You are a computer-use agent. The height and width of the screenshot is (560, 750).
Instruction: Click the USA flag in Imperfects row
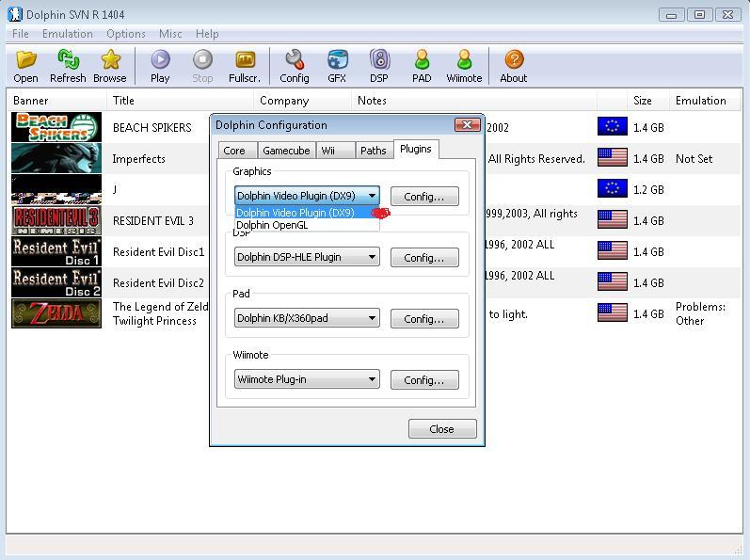click(613, 158)
